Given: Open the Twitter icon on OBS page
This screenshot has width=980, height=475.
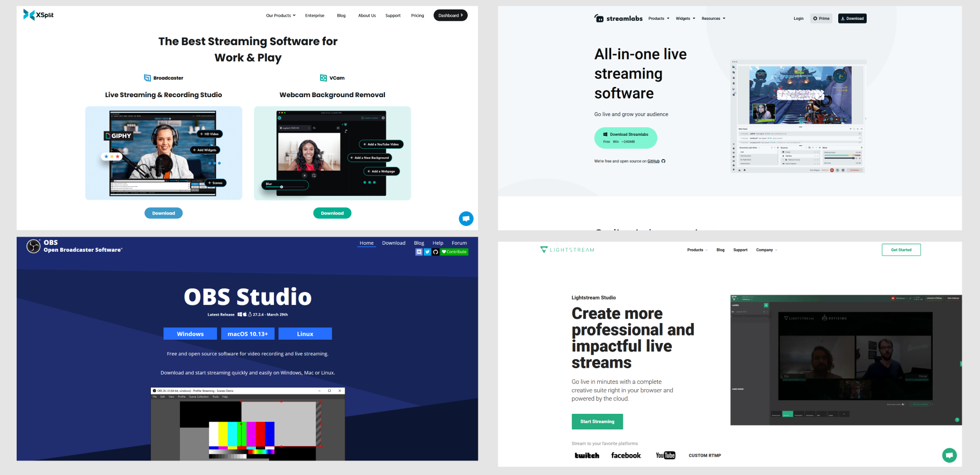Looking at the screenshot, I should (x=427, y=252).
